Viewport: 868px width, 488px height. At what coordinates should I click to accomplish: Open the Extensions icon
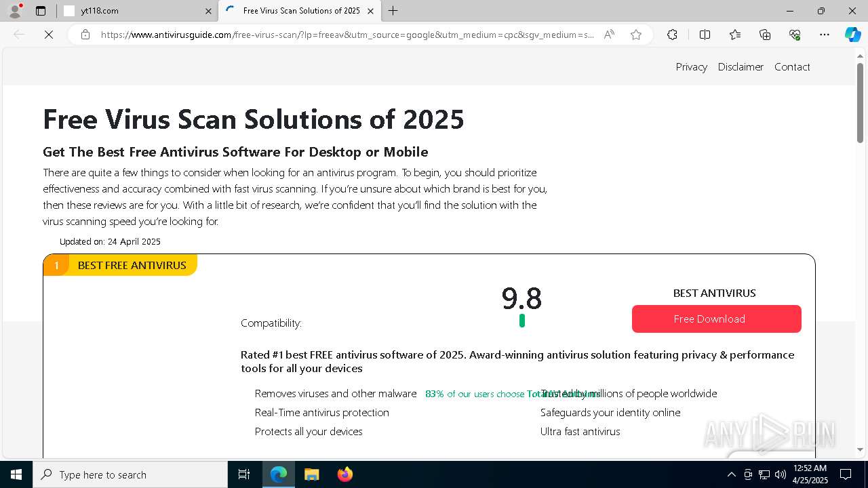coord(672,35)
